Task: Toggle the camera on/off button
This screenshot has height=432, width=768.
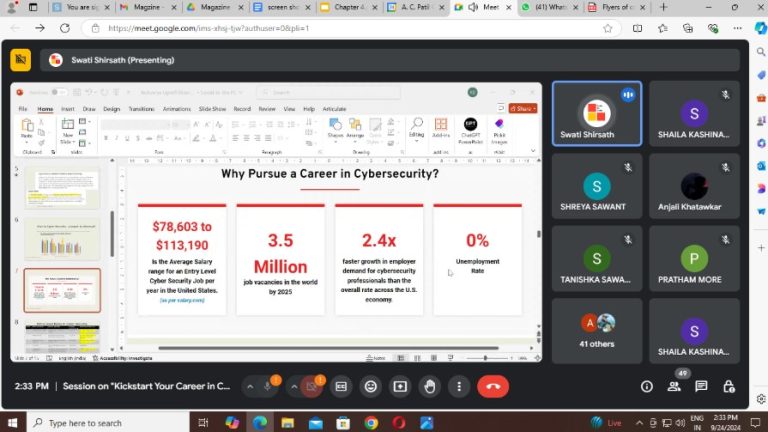Action: click(313, 386)
